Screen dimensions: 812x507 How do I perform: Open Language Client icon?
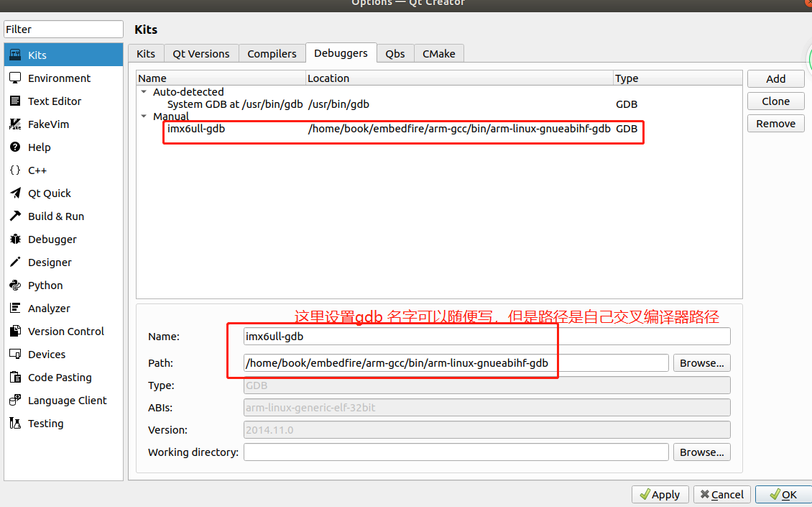16,401
